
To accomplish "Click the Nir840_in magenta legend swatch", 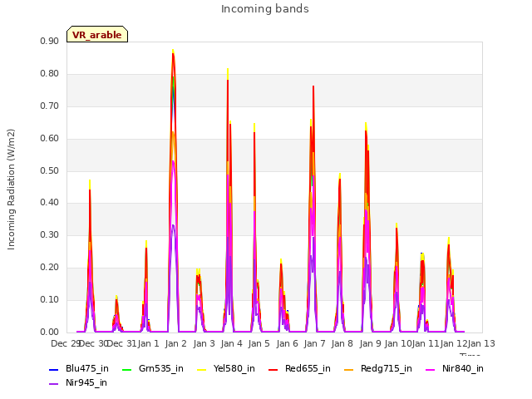I will pyautogui.click(x=431, y=369).
